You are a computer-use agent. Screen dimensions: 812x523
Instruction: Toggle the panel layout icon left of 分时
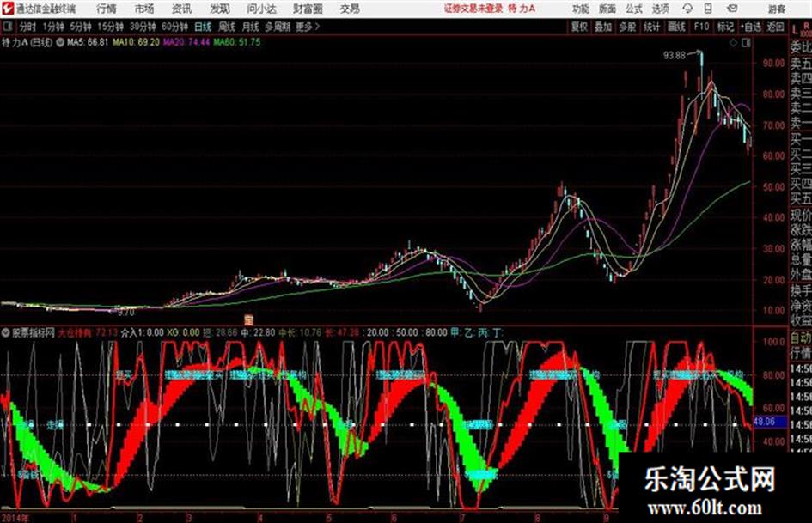[x=8, y=27]
